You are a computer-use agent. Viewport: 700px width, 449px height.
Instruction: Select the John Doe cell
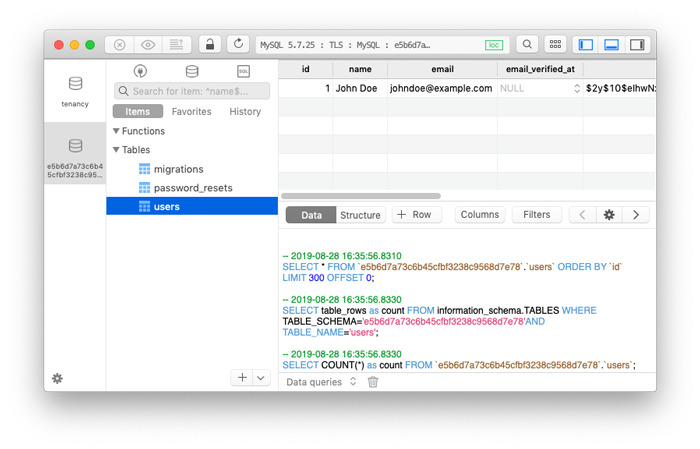(360, 88)
